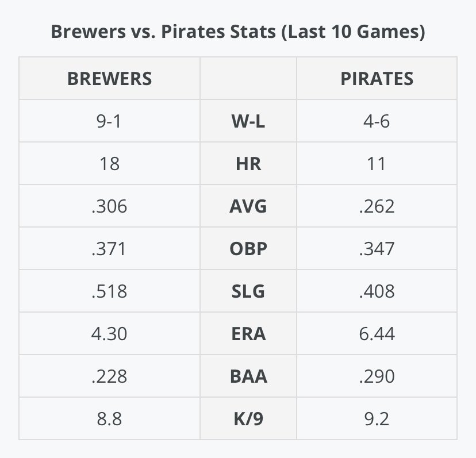
Task: Click the Pirates 4-6 record cell
Action: tap(377, 121)
